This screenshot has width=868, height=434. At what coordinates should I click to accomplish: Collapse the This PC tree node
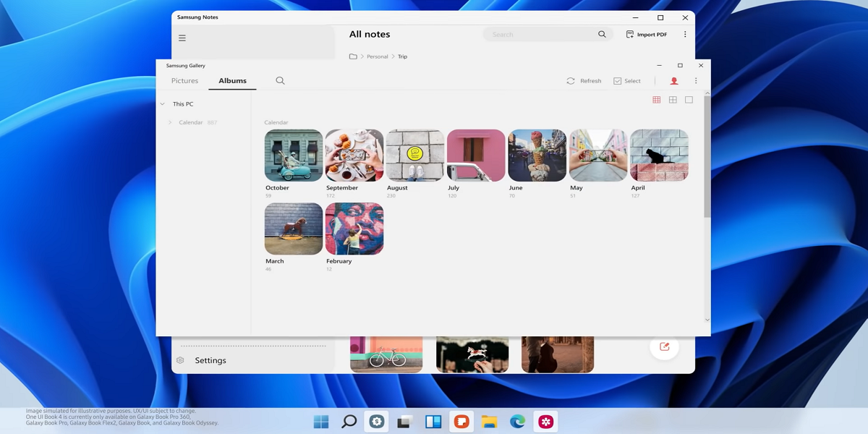pos(163,104)
